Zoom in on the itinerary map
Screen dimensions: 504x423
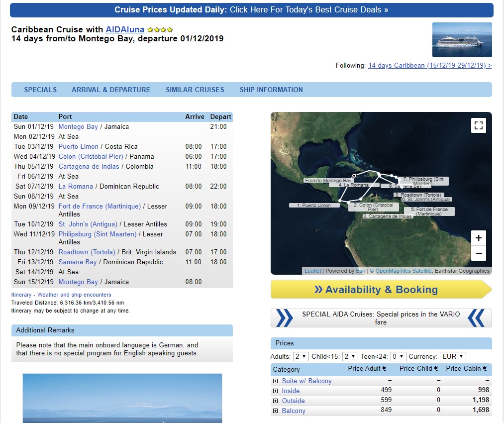(479, 238)
